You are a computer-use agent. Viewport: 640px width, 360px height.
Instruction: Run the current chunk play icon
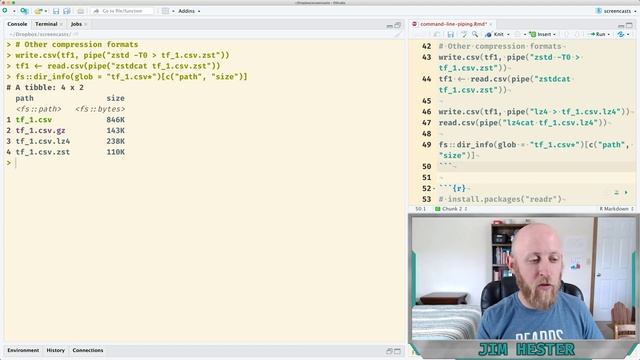pos(626,192)
